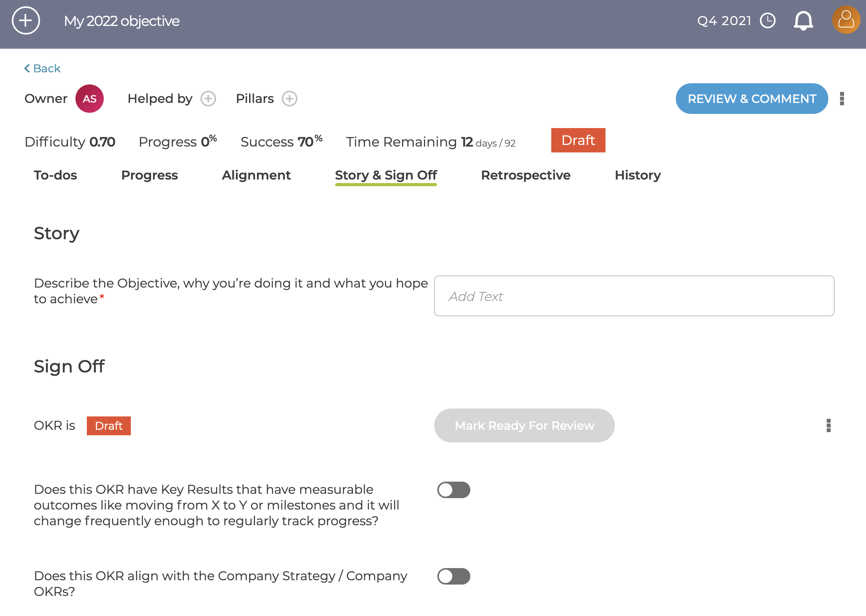Switch to the To-dos tab

pyautogui.click(x=55, y=175)
